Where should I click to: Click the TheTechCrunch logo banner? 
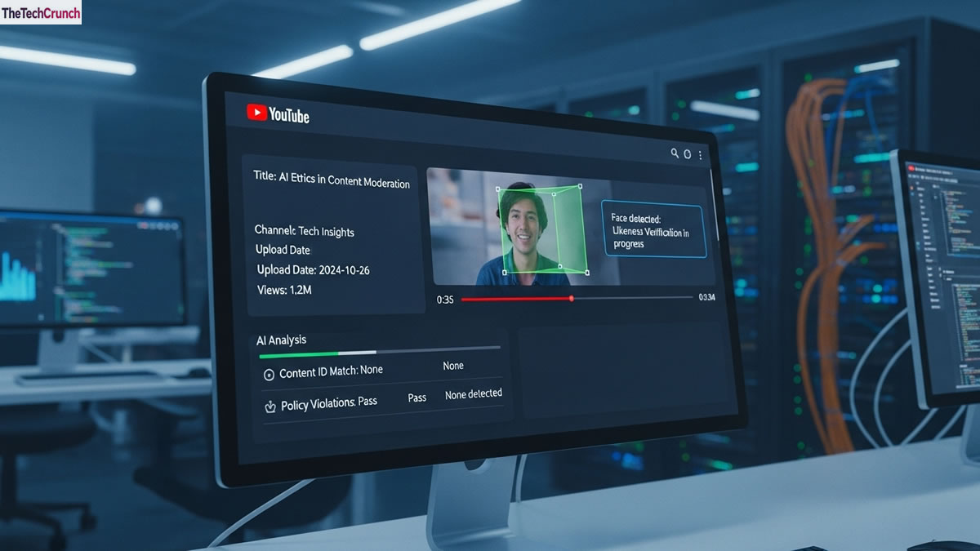coord(41,12)
